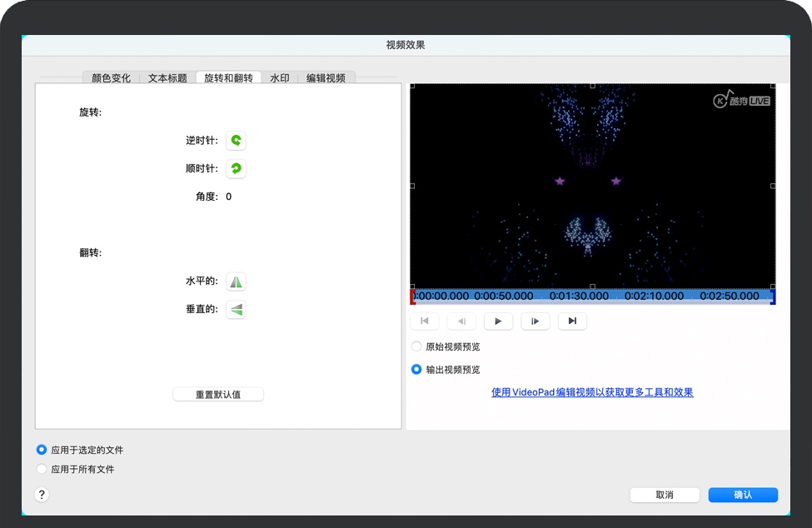Step forward one frame
This screenshot has width=812, height=528.
pos(536,321)
